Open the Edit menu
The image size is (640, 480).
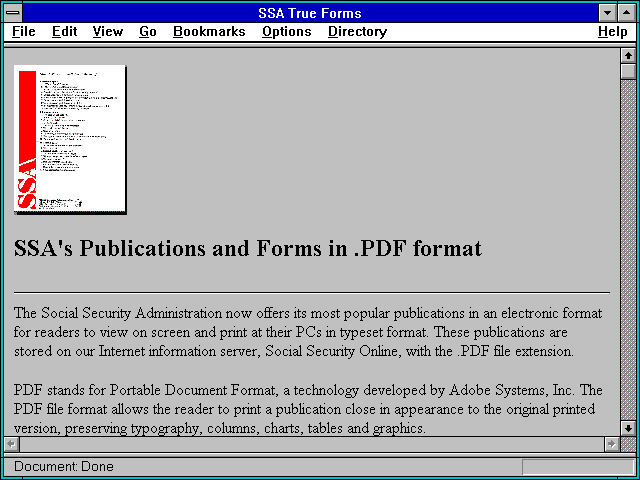pos(64,32)
